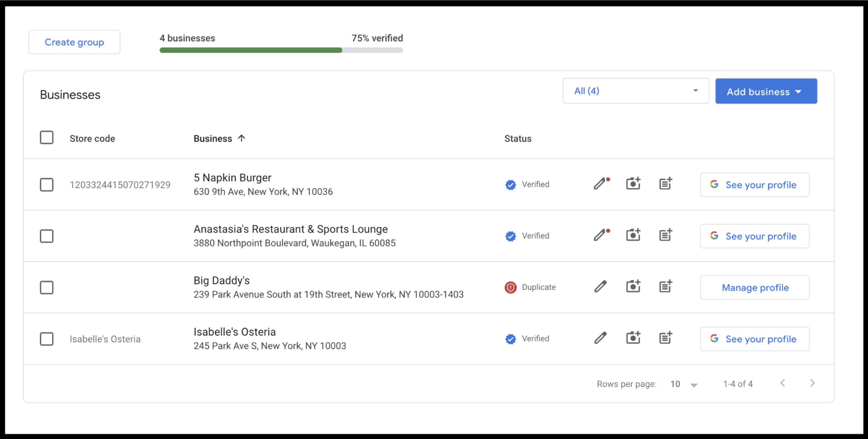Click Duplicate warning icon for Big Daddy's
The width and height of the screenshot is (868, 439).
click(511, 287)
